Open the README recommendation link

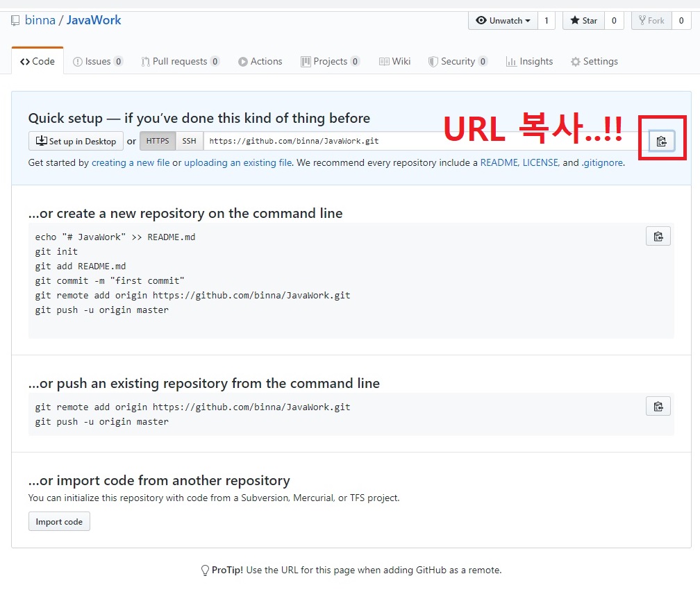click(499, 163)
